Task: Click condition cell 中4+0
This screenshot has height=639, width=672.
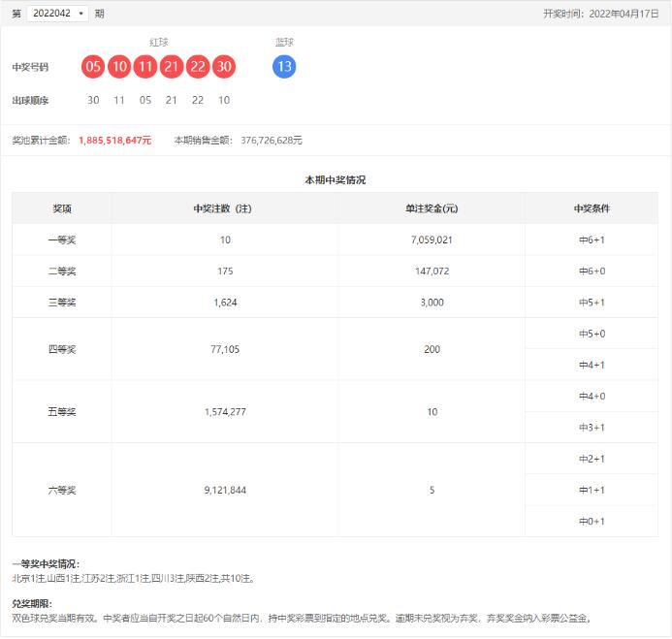Action: tap(592, 397)
